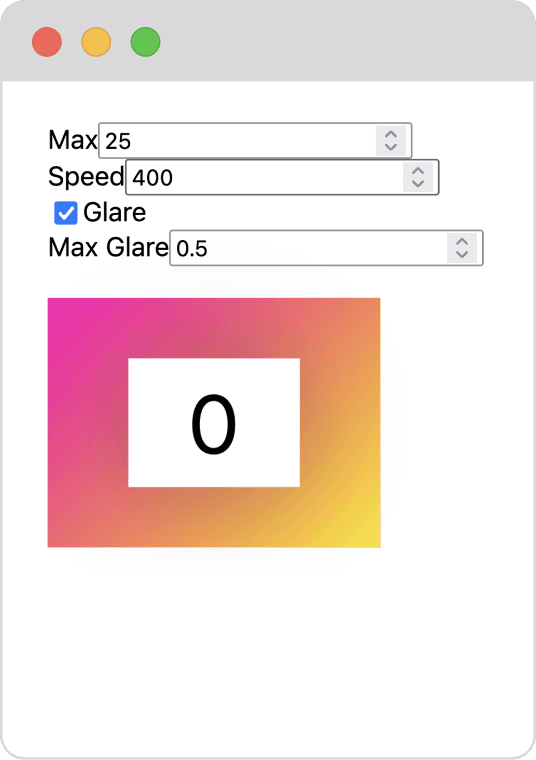Maximize the window using the green button

(145, 42)
